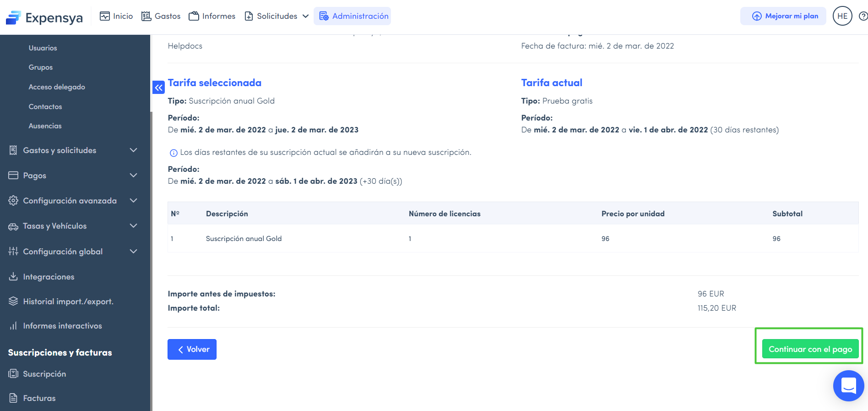Click the Helpdocs text
The width and height of the screenshot is (868, 411).
coord(185,46)
